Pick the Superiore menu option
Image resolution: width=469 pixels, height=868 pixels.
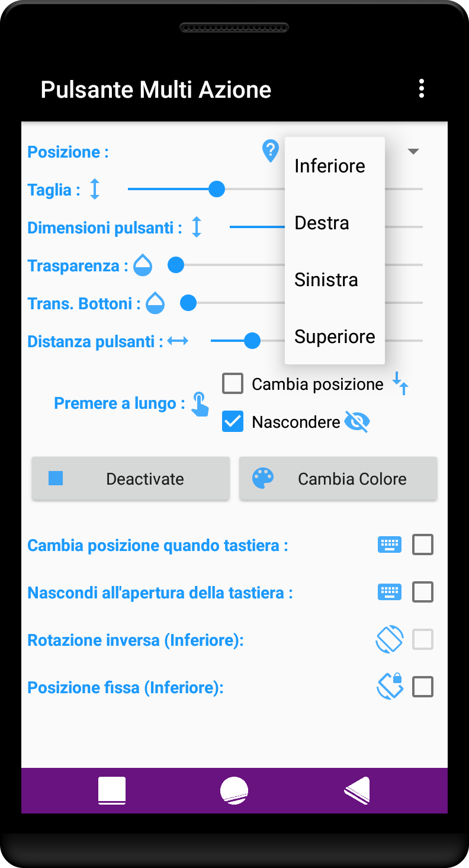(335, 337)
